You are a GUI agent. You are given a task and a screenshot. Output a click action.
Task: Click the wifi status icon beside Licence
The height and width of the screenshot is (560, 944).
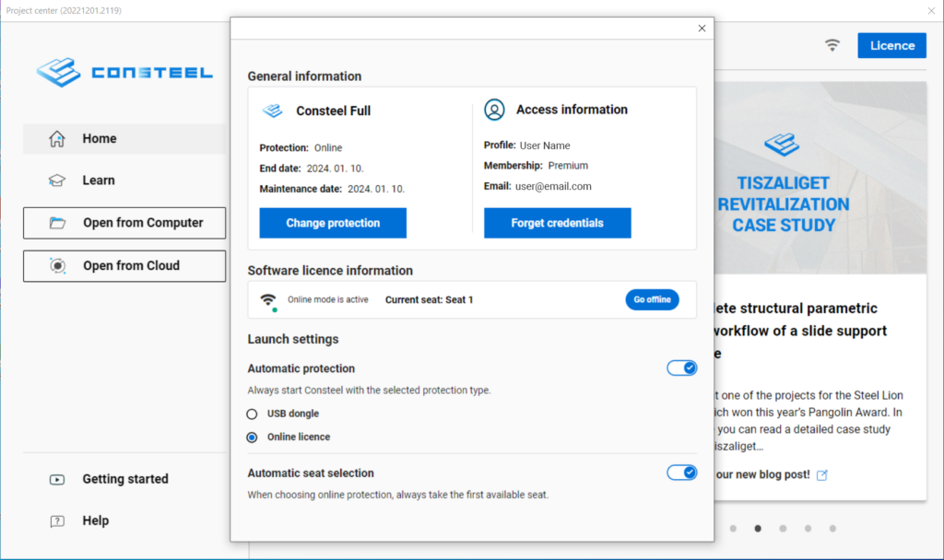coord(832,45)
